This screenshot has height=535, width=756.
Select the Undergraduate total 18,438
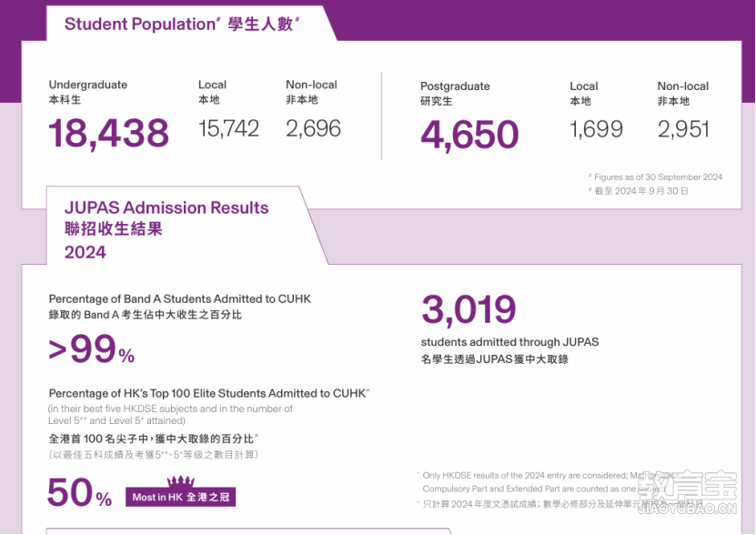[x=109, y=133]
